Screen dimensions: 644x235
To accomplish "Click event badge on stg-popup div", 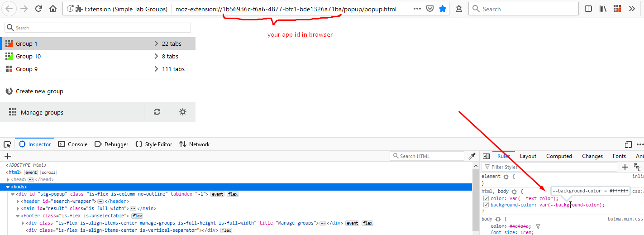I will [x=218, y=194].
